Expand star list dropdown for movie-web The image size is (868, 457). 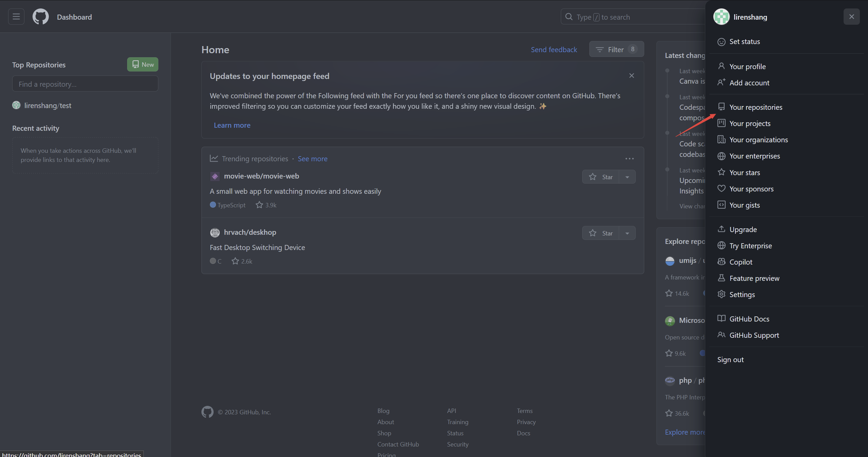(x=627, y=177)
